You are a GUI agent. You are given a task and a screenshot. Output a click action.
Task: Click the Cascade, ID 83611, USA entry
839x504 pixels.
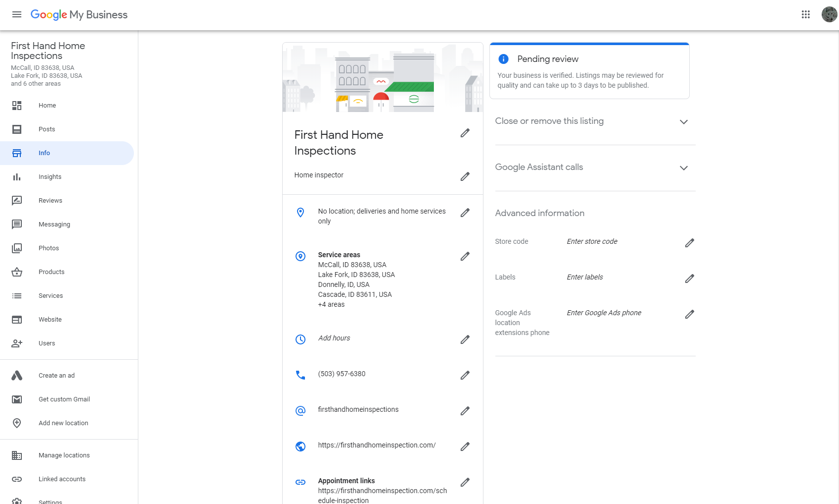click(355, 294)
